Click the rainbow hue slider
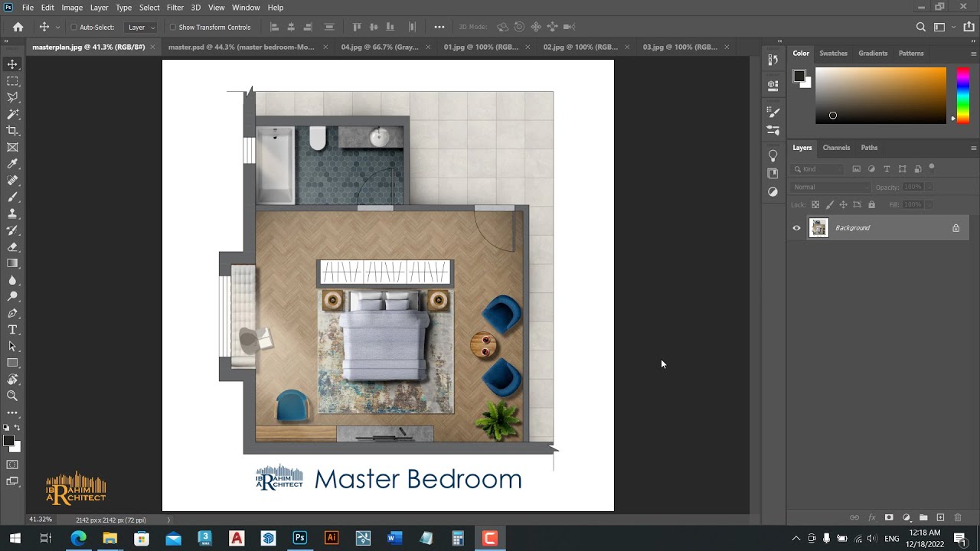980x551 pixels. pos(963,95)
